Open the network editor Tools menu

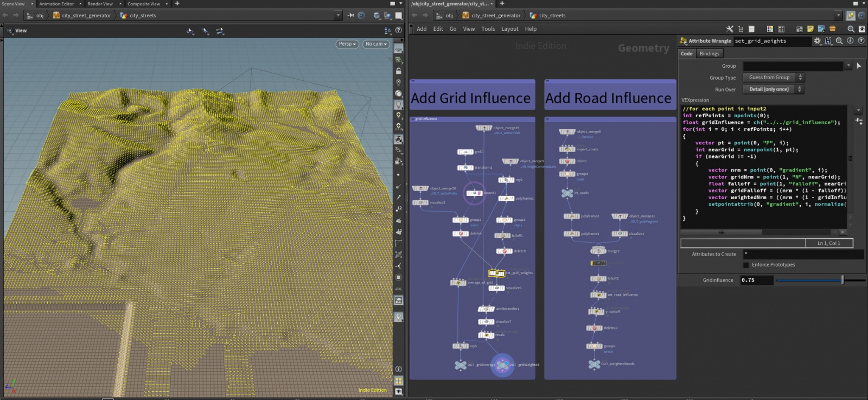488,29
